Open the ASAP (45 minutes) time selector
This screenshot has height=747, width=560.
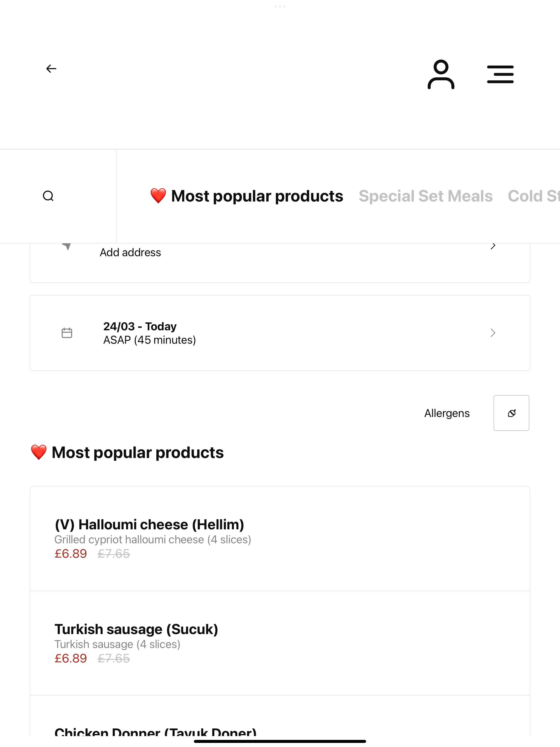(x=149, y=340)
